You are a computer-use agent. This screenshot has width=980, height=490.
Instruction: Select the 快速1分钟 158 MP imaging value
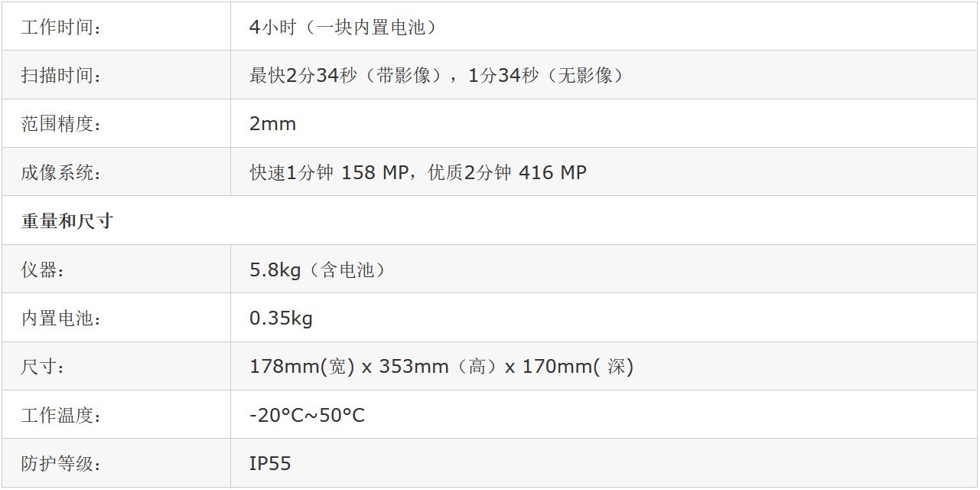[x=330, y=173]
